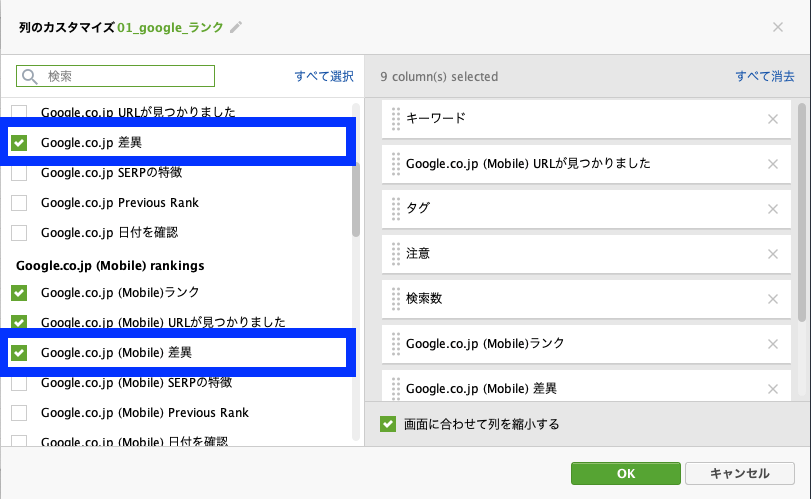
Task: Click the Google.co.jp (Mobile) Previous Rank label
Action: [x=145, y=413]
